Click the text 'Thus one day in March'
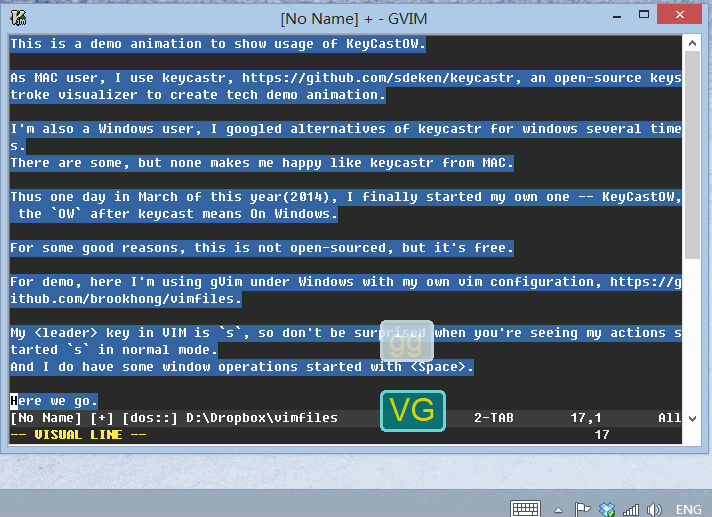The height and width of the screenshot is (517, 712). tap(94, 197)
